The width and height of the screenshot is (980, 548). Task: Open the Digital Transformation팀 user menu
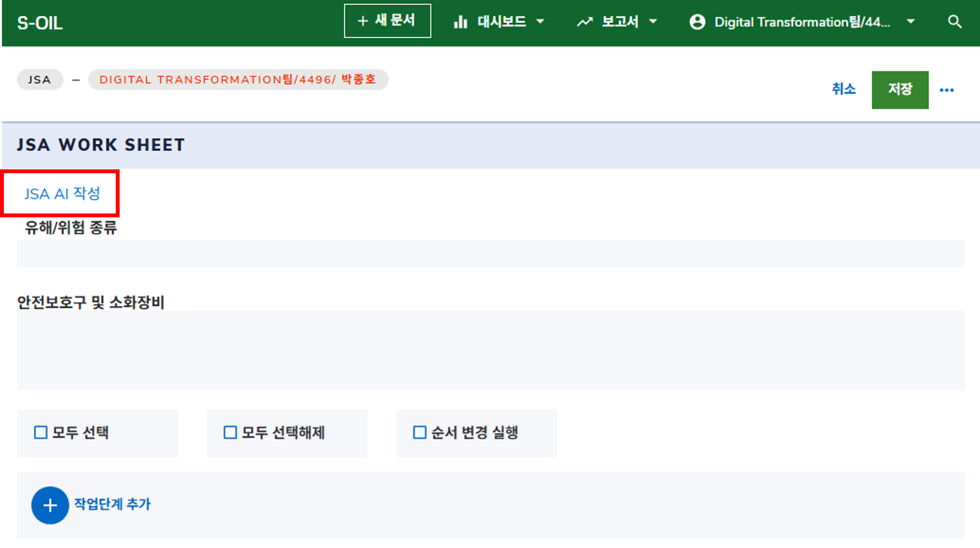(802, 22)
